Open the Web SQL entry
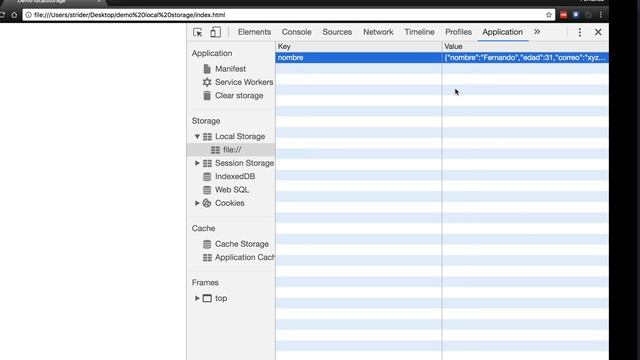 [x=232, y=190]
